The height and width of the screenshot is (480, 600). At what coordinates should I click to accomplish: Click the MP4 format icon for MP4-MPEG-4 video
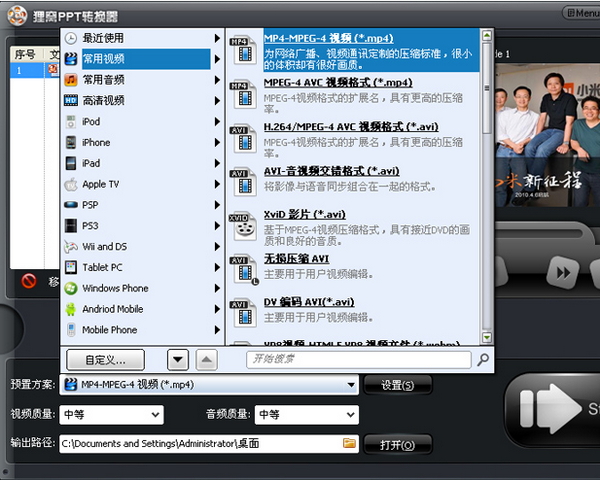pyautogui.click(x=240, y=51)
